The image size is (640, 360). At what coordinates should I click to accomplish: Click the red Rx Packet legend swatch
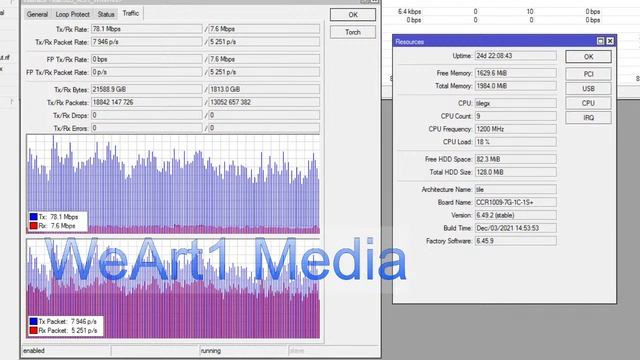tap(33, 331)
